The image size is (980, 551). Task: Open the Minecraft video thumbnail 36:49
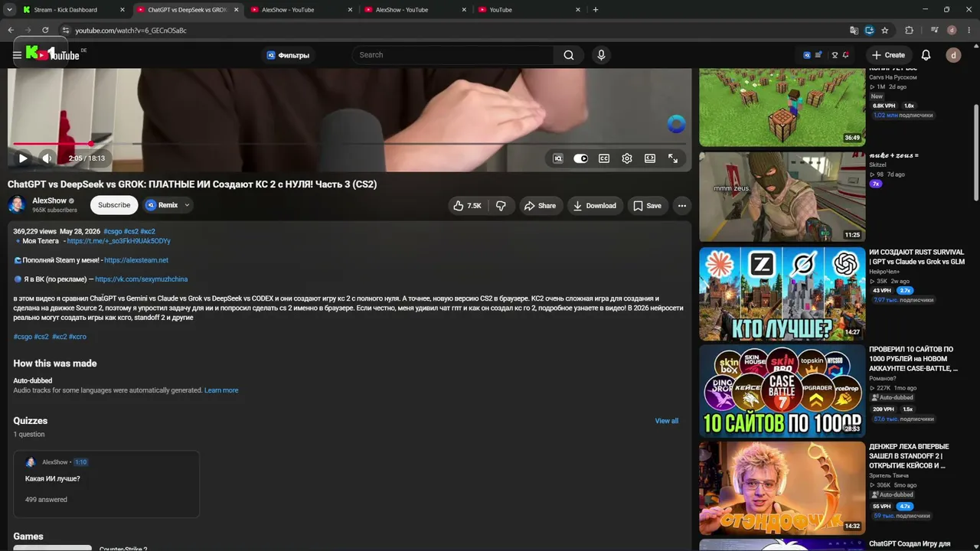point(782,107)
